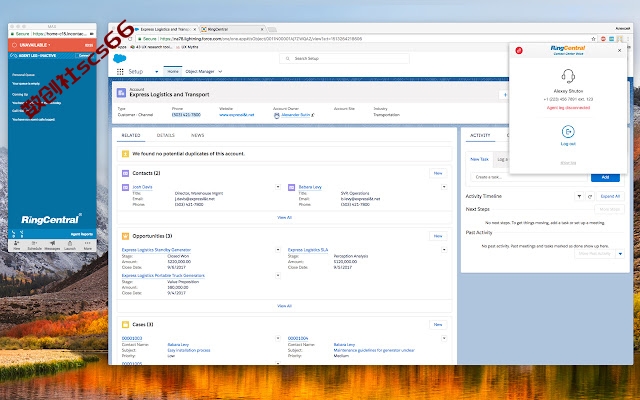Open More options in MAX agent toolbar
The image size is (640, 400).
pos(87,245)
